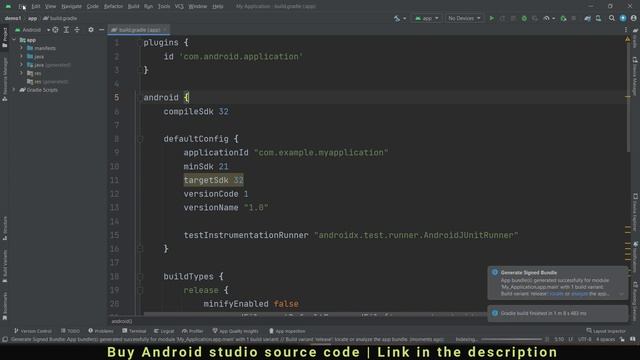Toggle the Build Variants sidebar tab

5,266
